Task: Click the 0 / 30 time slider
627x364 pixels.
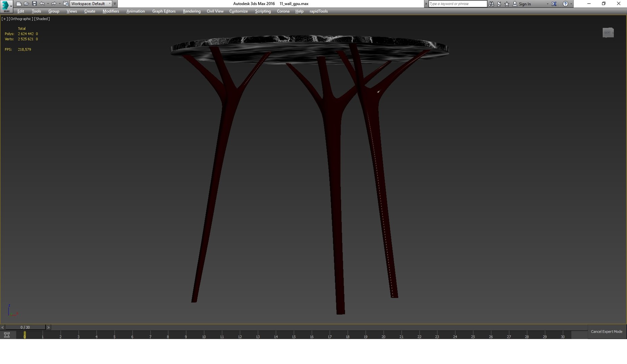Action: point(25,327)
